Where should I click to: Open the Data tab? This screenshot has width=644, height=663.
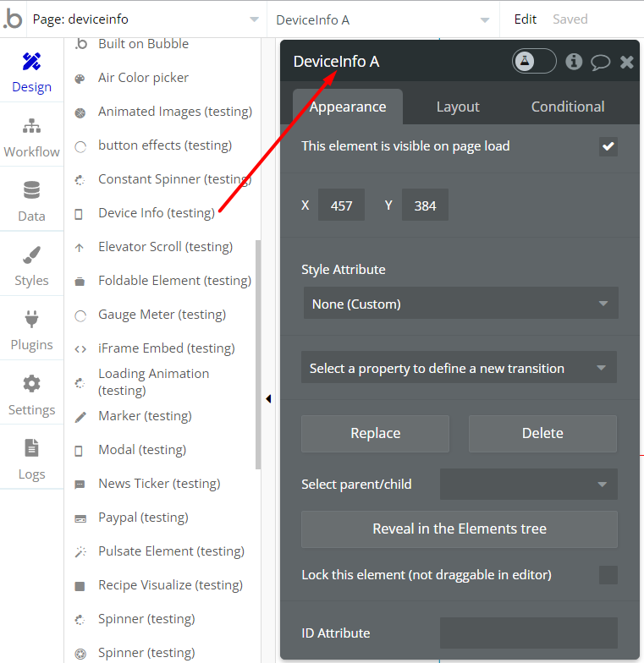(x=32, y=201)
